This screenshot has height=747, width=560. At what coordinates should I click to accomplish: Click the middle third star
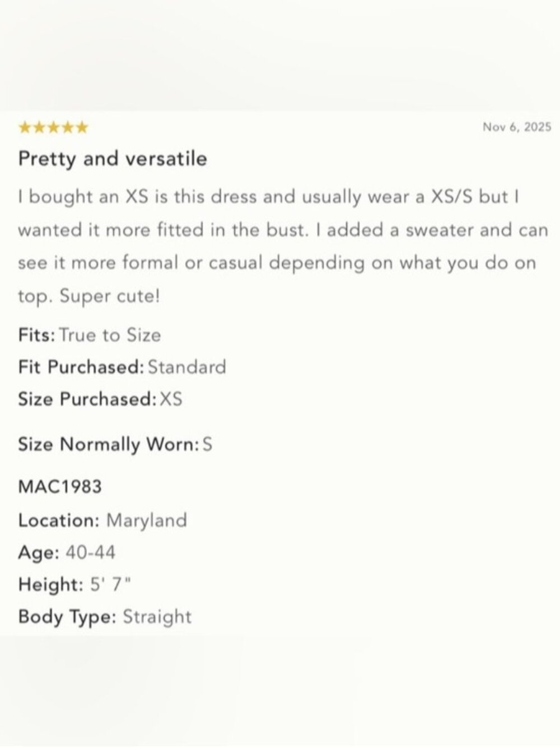53,128
